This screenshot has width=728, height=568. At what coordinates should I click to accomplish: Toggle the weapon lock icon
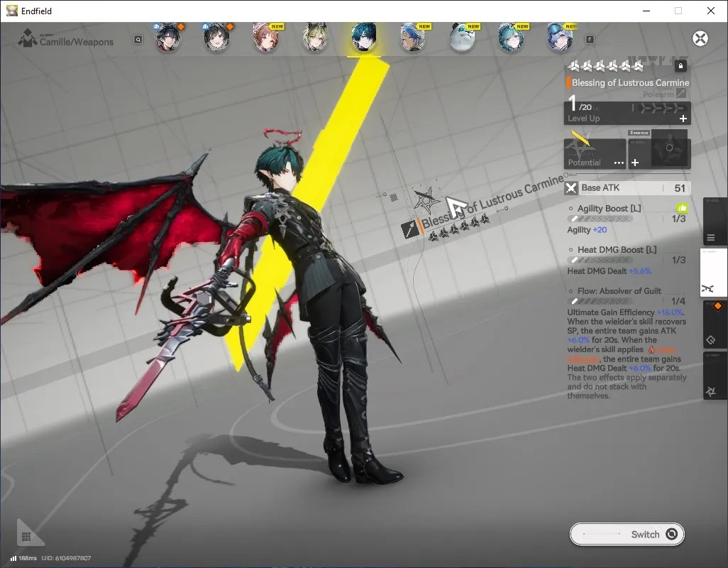680,66
